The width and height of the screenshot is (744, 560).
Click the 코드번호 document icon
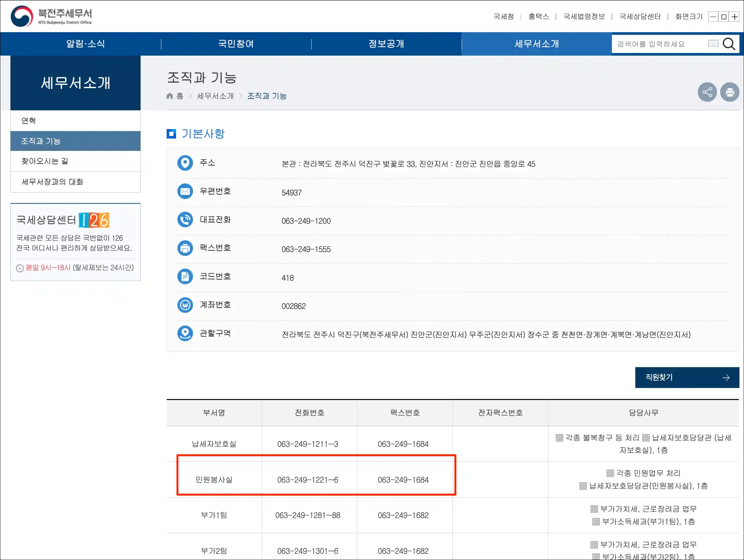185,277
